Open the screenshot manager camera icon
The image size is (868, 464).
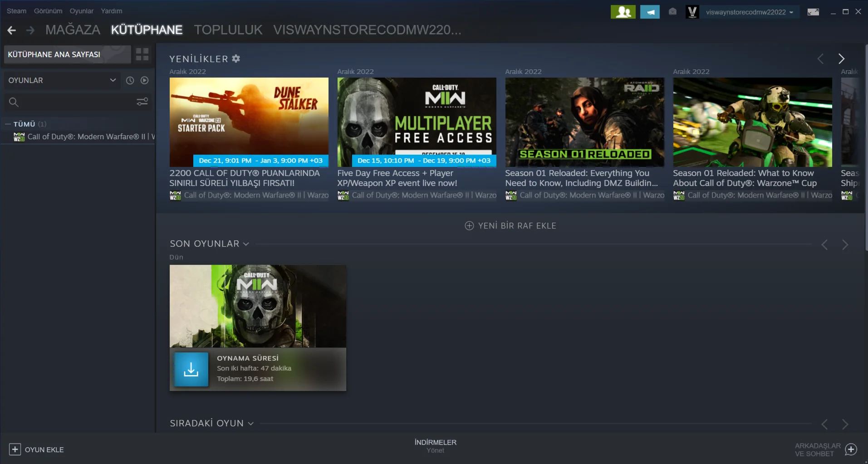point(672,12)
